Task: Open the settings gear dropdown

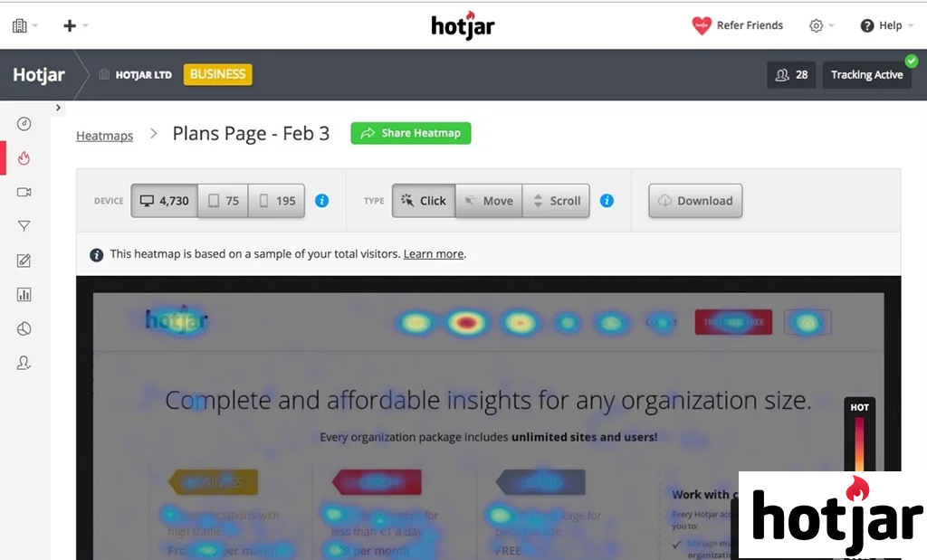Action: point(821,25)
